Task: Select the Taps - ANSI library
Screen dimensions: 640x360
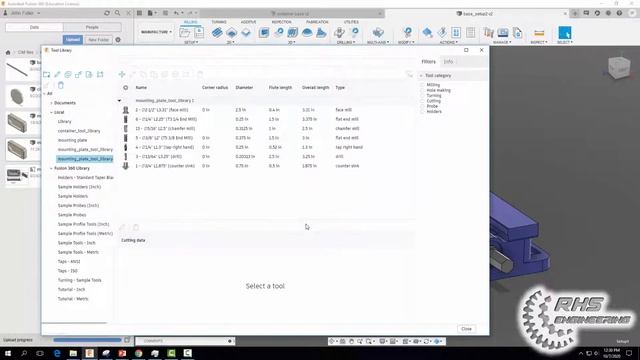Action: point(69,261)
